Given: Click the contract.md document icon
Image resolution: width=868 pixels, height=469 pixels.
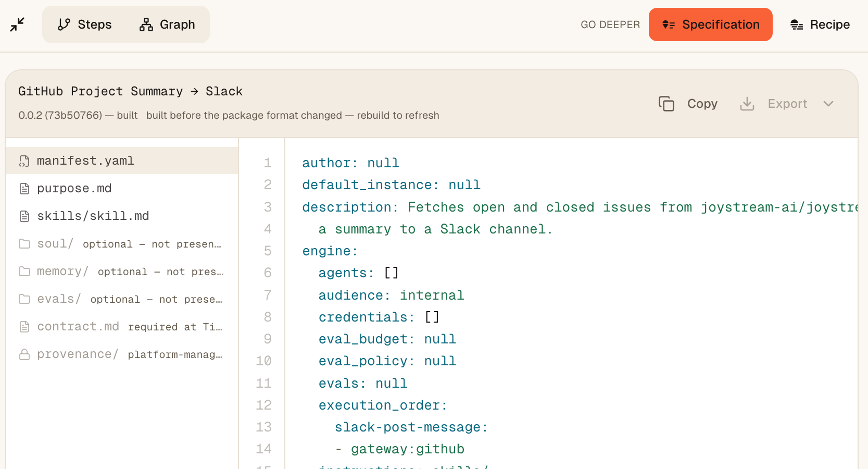Looking at the screenshot, I should click(24, 327).
